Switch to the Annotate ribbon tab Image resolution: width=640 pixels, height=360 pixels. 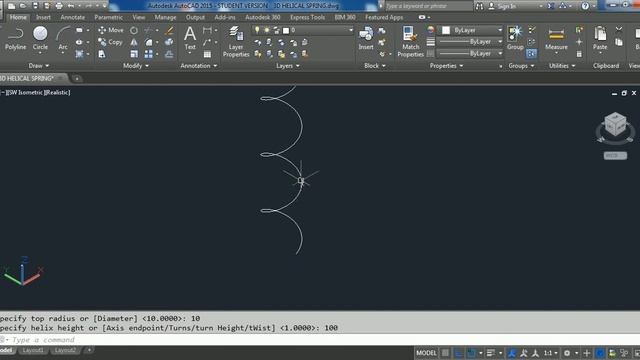(73, 18)
